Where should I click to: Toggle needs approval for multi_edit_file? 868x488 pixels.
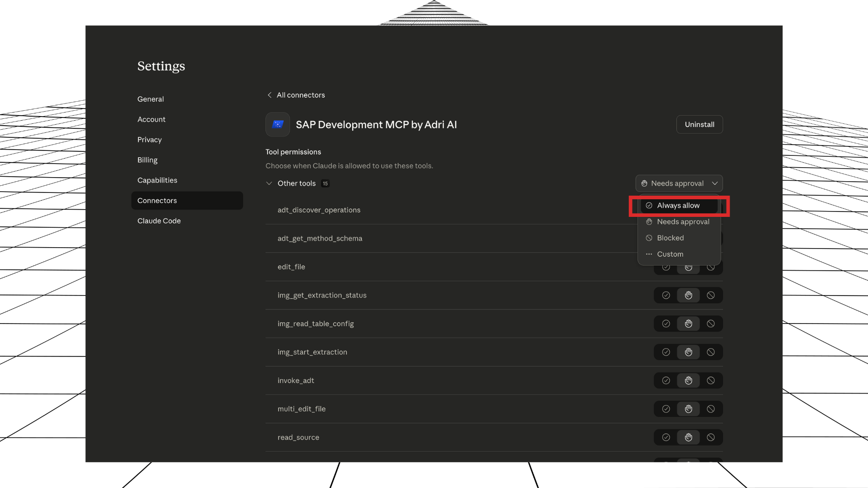tap(688, 409)
